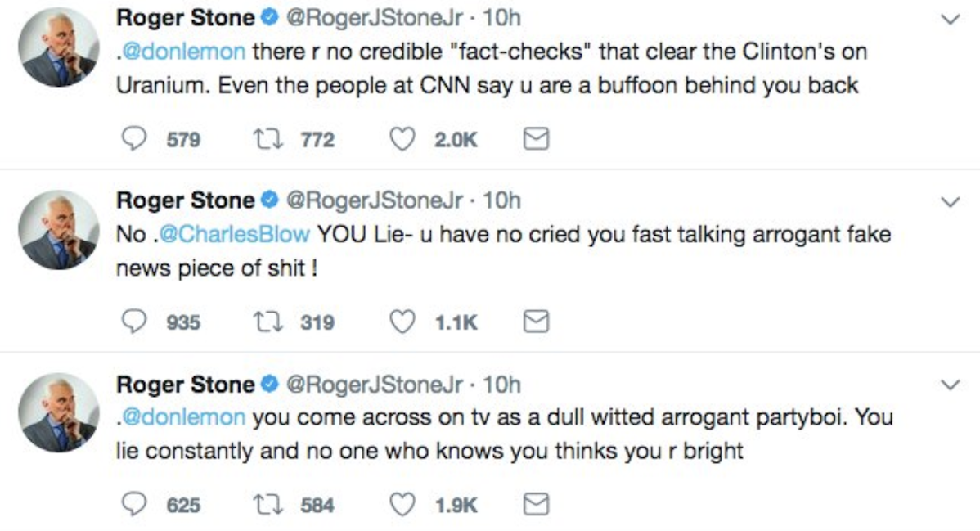Reply to the tweet mentioning @CharlesBlow
The width and height of the screenshot is (980, 531).
click(134, 322)
